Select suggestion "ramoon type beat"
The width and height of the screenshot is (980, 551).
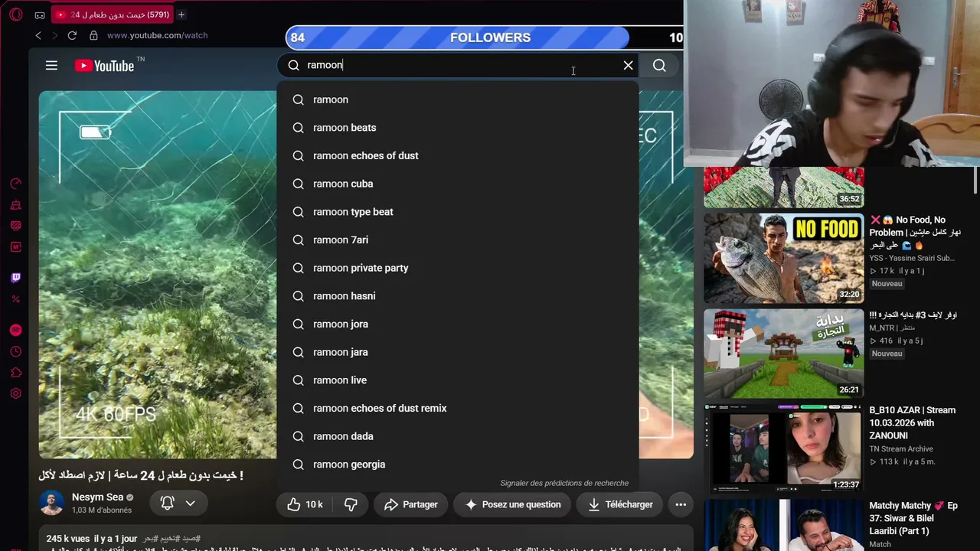coord(458,212)
